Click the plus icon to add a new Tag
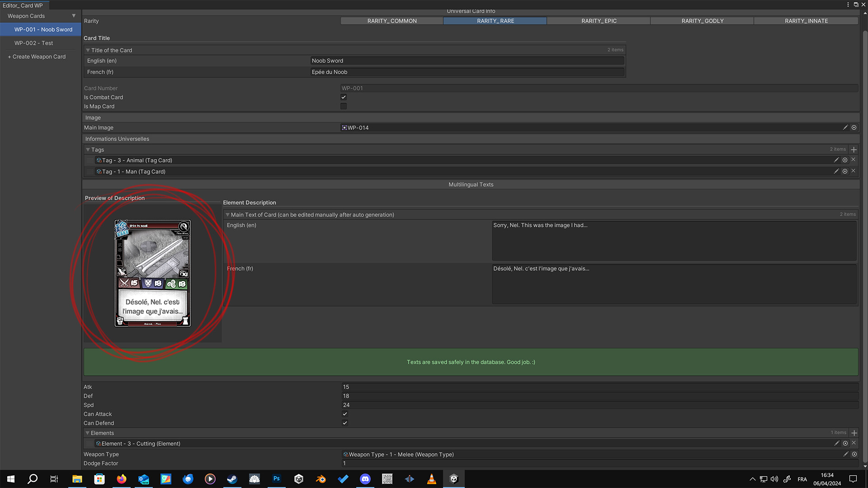 (x=854, y=149)
